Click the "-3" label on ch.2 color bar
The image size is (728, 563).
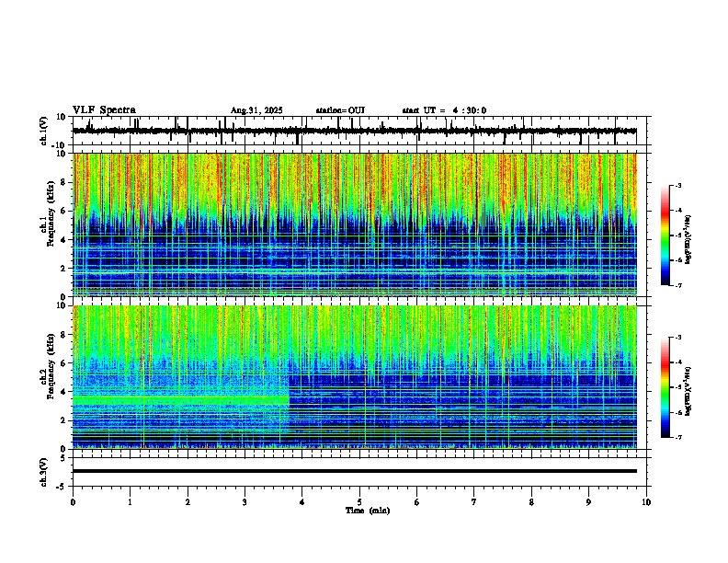(x=677, y=338)
